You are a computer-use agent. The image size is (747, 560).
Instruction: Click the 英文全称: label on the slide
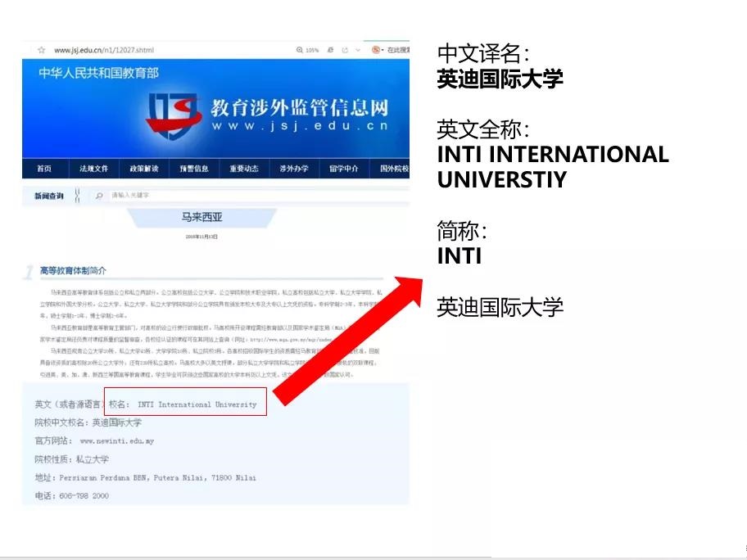(x=483, y=129)
